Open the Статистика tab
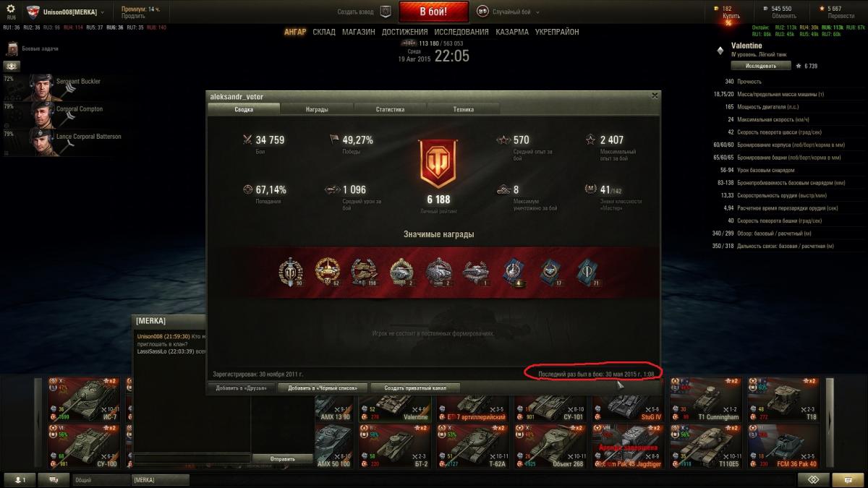The image size is (868, 488). pyautogui.click(x=390, y=109)
